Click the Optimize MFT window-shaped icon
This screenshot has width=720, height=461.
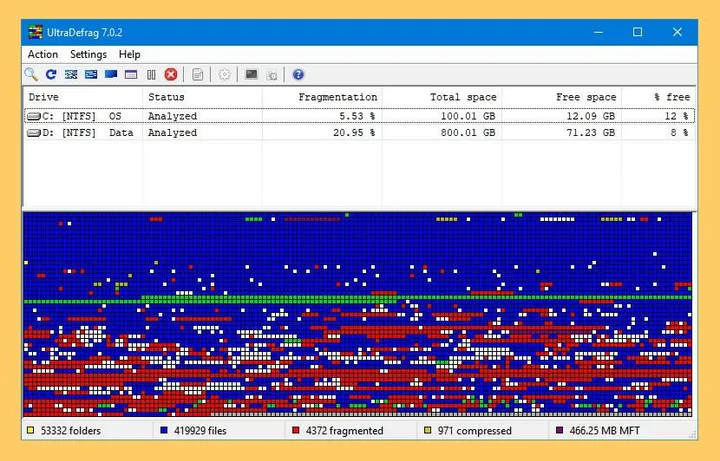(x=131, y=74)
